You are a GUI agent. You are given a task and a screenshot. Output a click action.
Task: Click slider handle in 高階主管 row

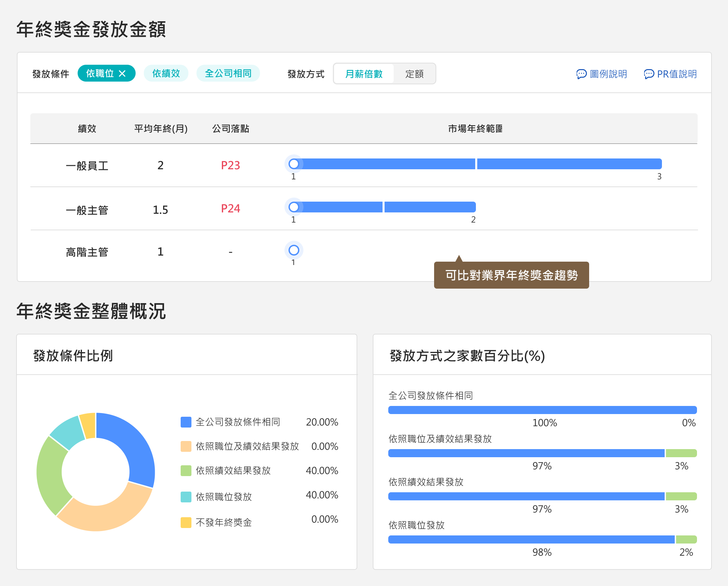coord(294,250)
